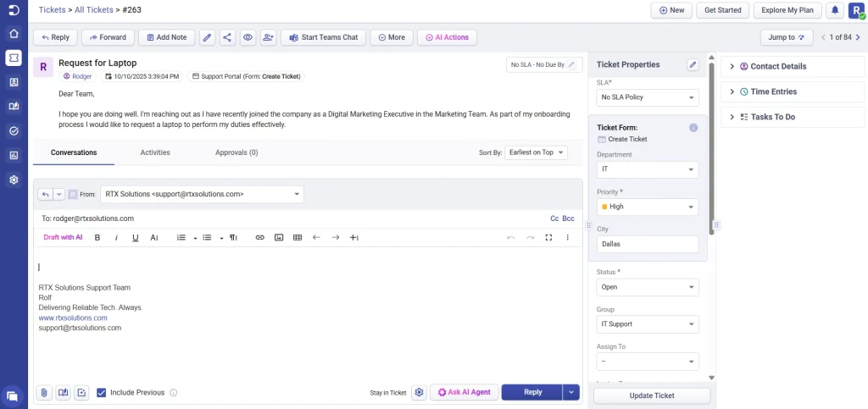Switch to the Activities tab
Image resolution: width=868 pixels, height=409 pixels.
tap(155, 152)
